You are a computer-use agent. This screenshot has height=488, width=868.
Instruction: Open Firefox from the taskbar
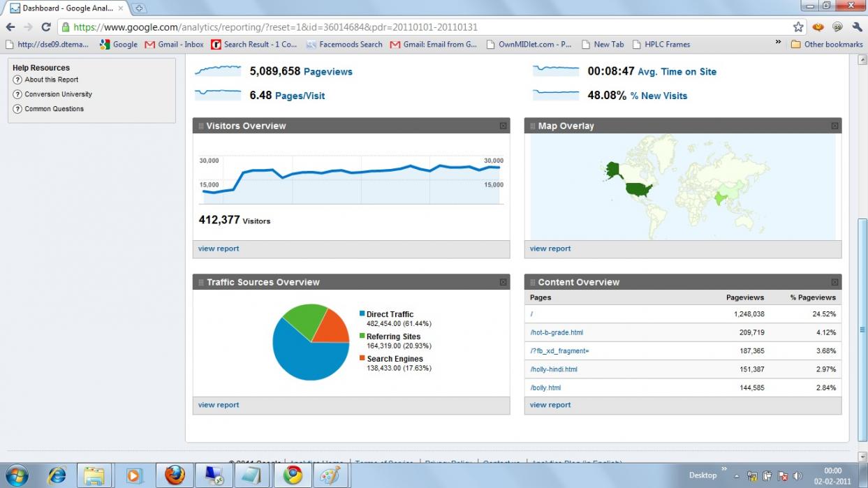pos(175,475)
